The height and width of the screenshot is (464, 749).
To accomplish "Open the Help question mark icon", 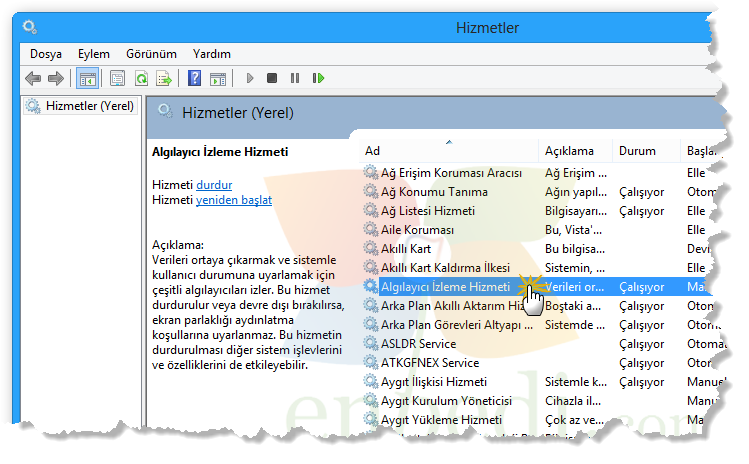I will pos(194,78).
